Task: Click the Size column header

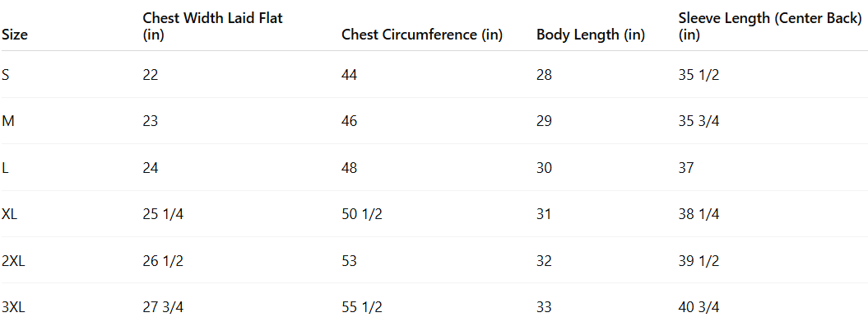Action: click(x=15, y=35)
